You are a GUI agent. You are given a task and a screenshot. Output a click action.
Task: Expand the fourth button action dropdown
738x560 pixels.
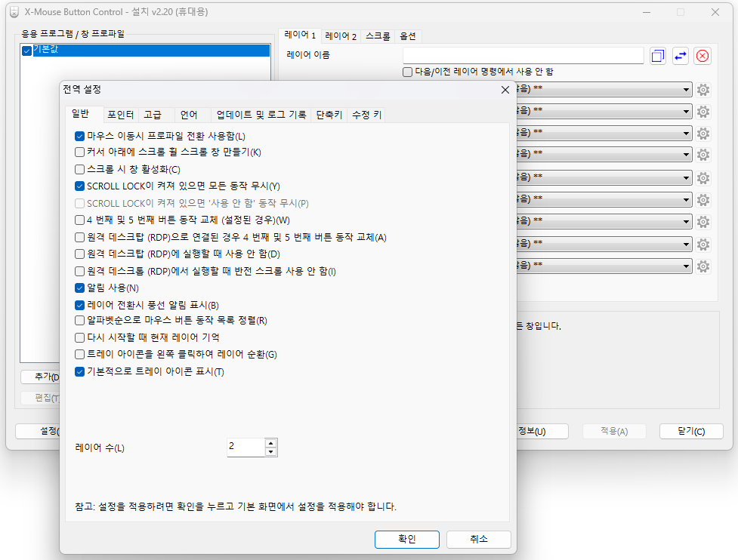coord(686,155)
